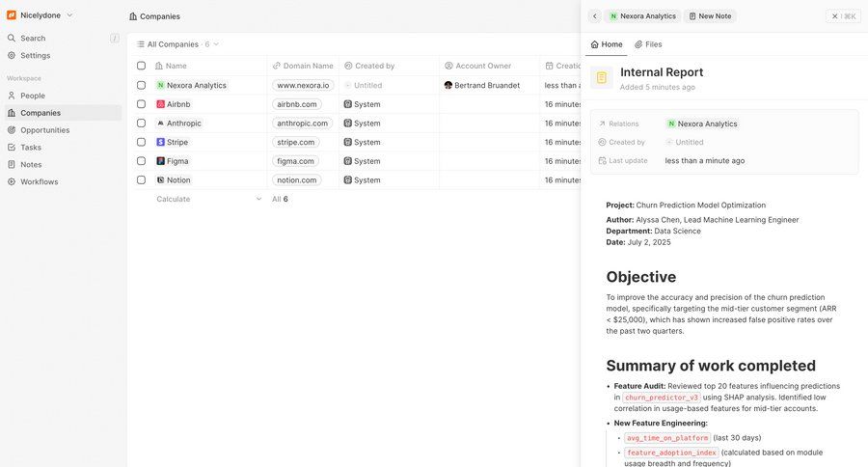
Task: Click the Companies header building icon
Action: pos(133,16)
